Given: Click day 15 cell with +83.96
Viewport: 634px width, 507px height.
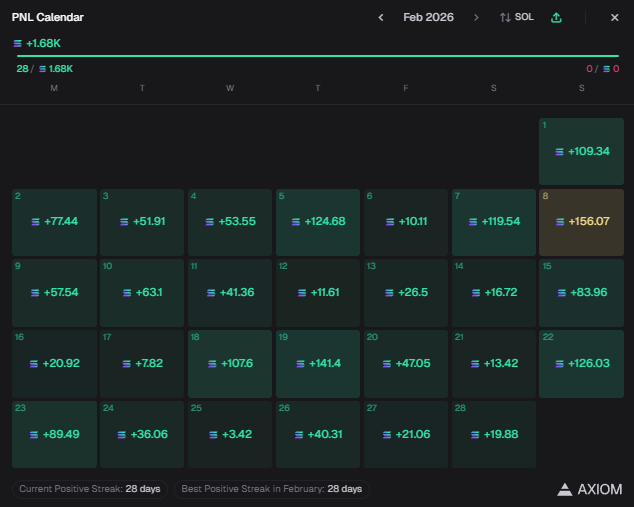Looking at the screenshot, I should pyautogui.click(x=581, y=293).
